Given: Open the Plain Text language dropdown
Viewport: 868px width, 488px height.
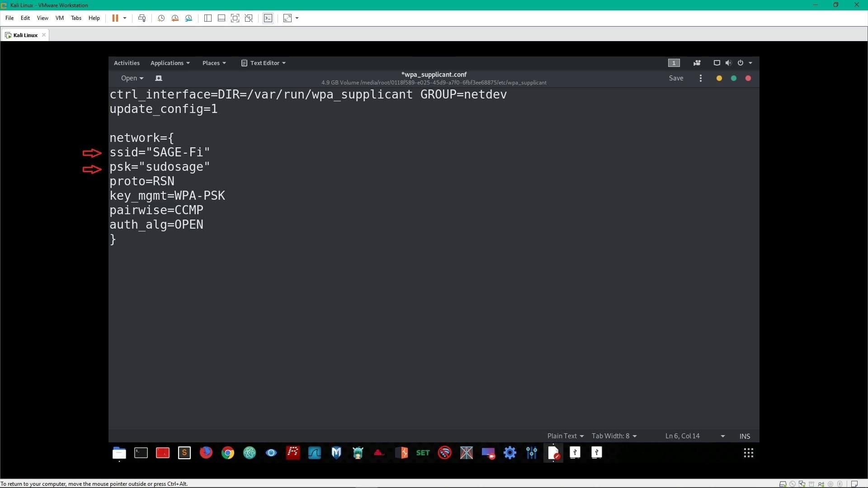Looking at the screenshot, I should click(566, 436).
